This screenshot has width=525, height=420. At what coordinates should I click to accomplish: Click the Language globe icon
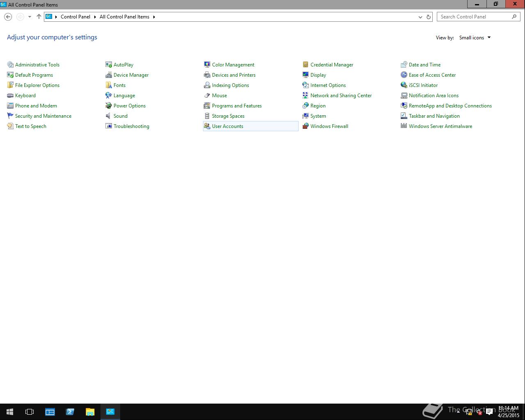pyautogui.click(x=109, y=96)
